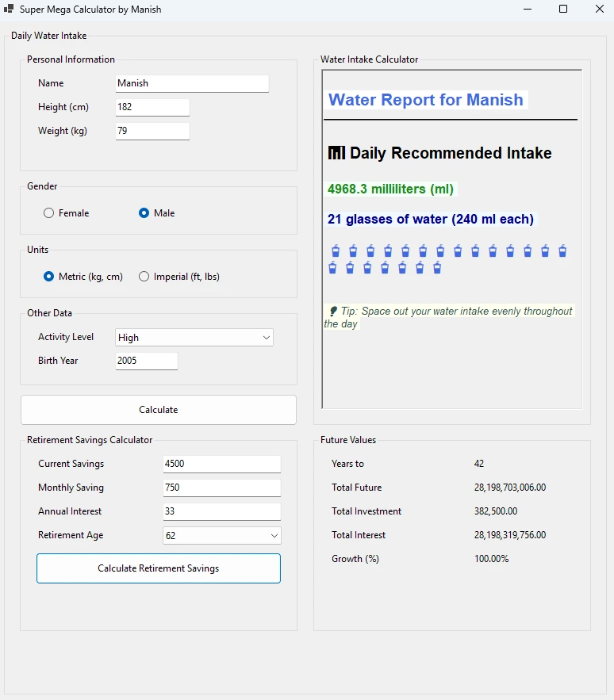
Task: Switch units to Imperial (ft, lbs)
Action: (x=144, y=277)
